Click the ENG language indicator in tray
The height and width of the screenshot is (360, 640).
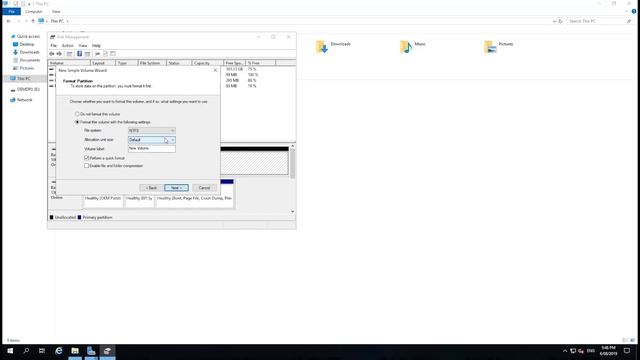(590, 351)
